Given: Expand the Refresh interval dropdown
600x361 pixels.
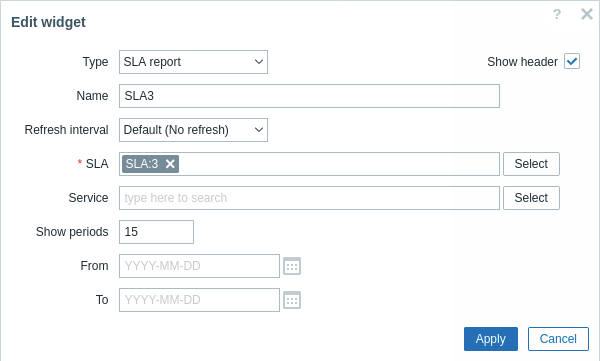Looking at the screenshot, I should tap(193, 130).
